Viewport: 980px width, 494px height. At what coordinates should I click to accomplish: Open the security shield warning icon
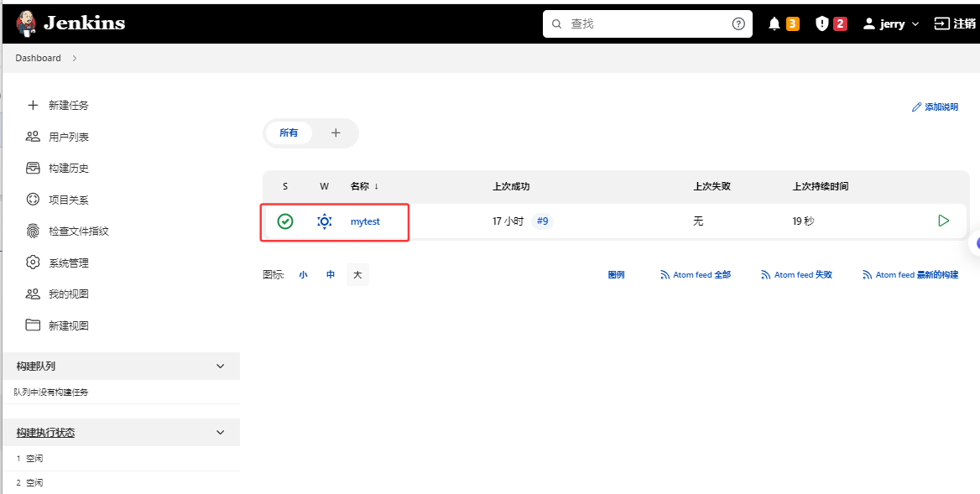tap(822, 23)
